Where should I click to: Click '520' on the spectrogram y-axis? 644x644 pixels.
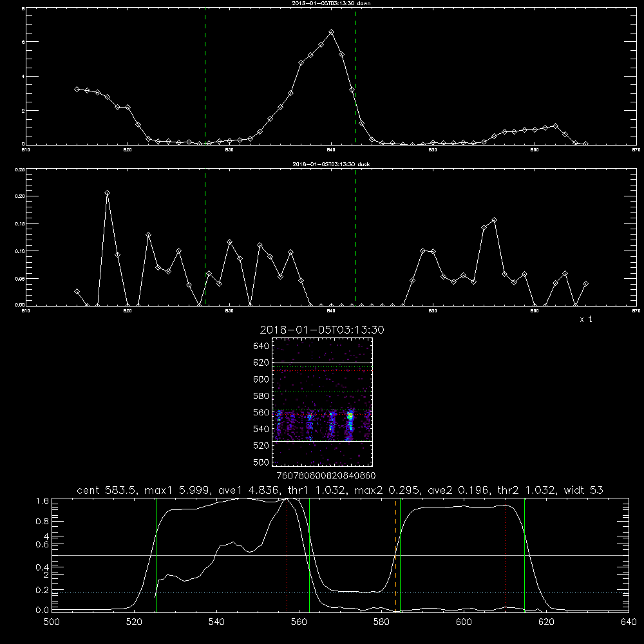tap(261, 446)
